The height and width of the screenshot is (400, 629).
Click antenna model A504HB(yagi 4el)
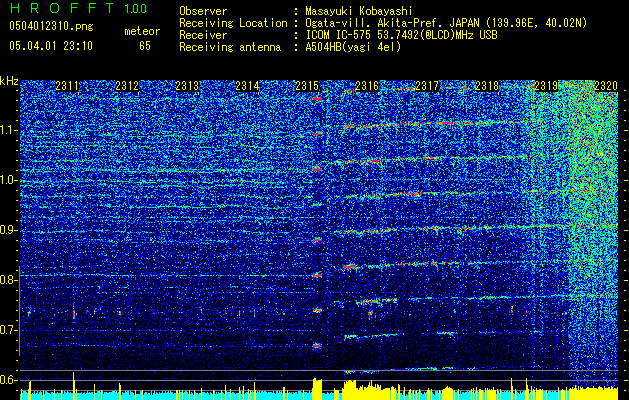tap(353, 47)
